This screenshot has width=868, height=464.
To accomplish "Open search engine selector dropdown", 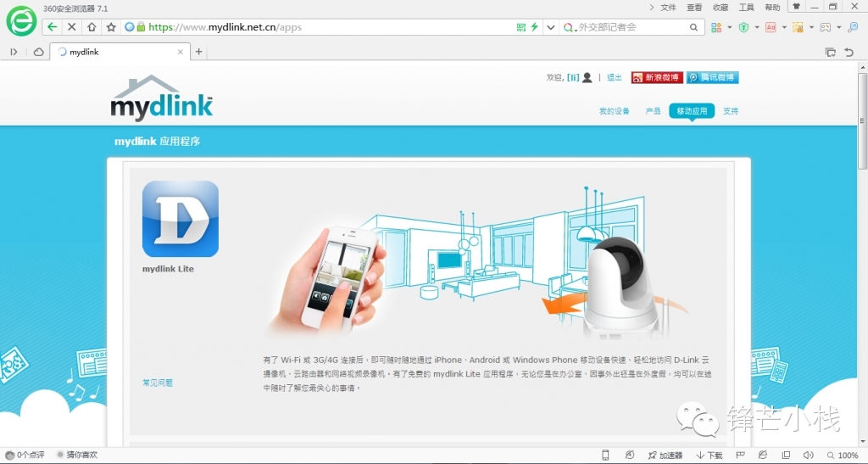I will coord(569,27).
